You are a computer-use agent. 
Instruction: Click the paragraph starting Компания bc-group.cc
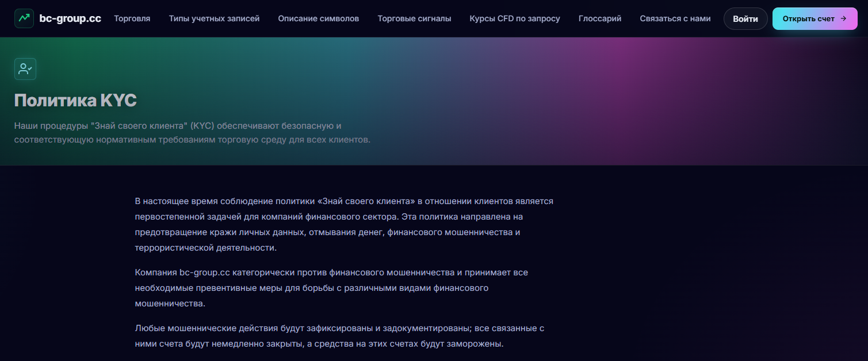coord(331,287)
